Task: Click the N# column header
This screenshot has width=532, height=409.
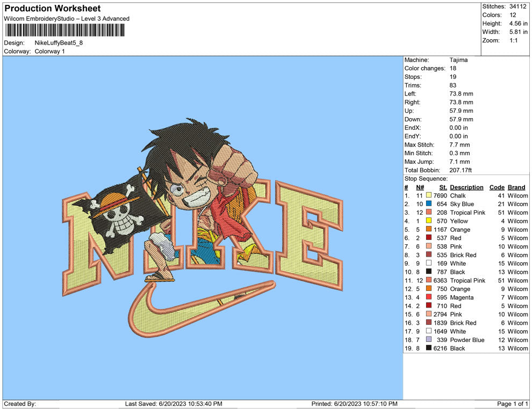Action: [x=420, y=187]
